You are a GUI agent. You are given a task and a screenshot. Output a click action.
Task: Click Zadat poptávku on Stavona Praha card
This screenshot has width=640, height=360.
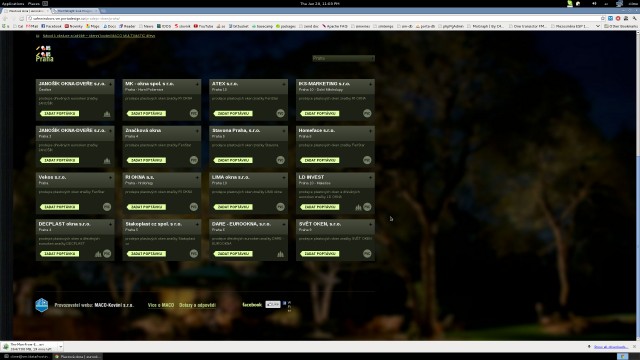(233, 160)
